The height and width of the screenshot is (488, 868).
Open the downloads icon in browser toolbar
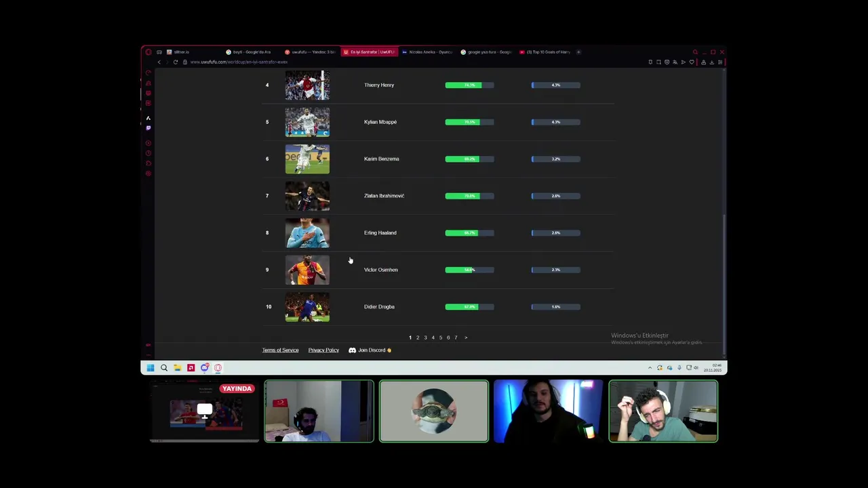click(x=712, y=62)
